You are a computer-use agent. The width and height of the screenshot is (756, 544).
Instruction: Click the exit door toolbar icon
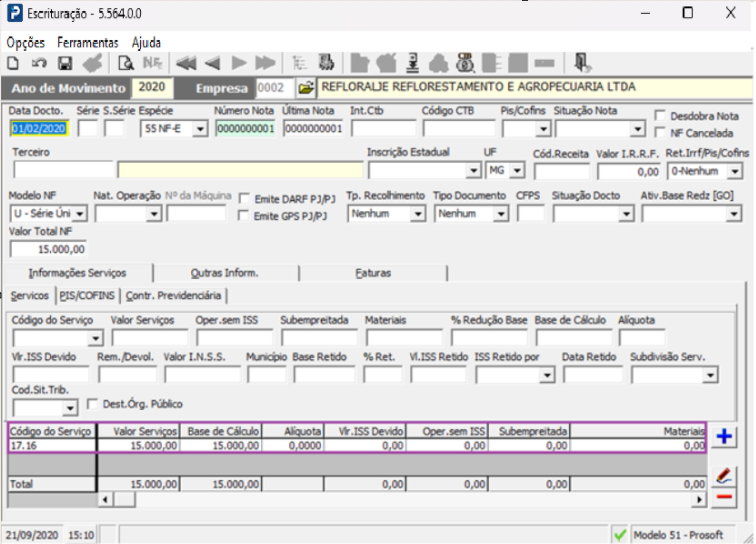582,63
